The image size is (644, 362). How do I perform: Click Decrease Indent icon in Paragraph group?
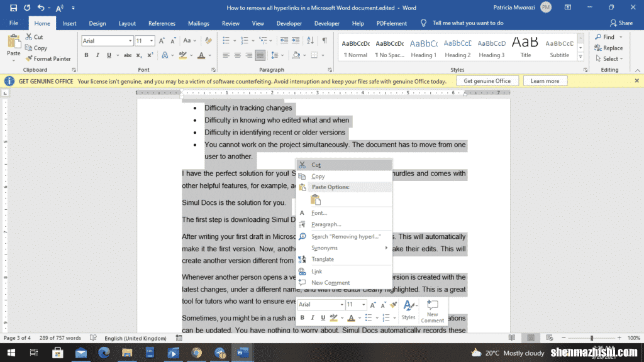coord(284,41)
